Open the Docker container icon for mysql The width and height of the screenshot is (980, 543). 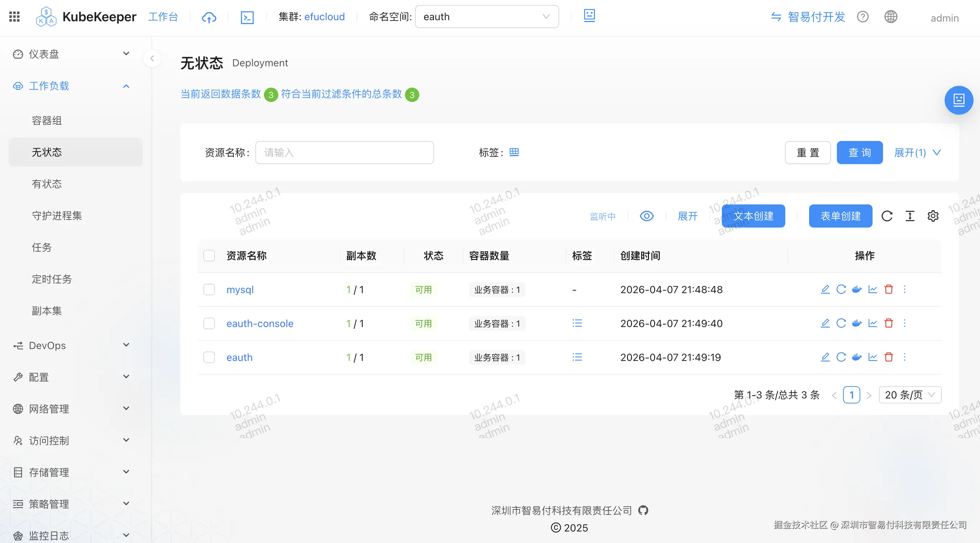click(857, 289)
